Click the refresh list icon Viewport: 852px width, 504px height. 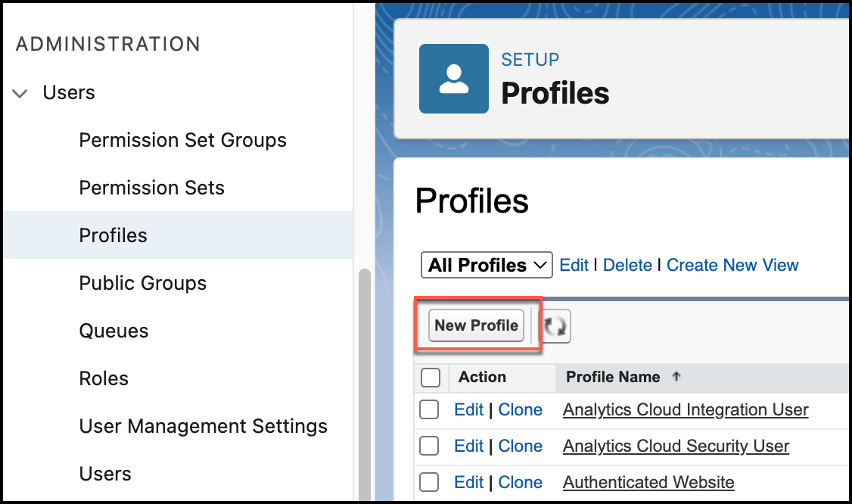pyautogui.click(x=556, y=326)
